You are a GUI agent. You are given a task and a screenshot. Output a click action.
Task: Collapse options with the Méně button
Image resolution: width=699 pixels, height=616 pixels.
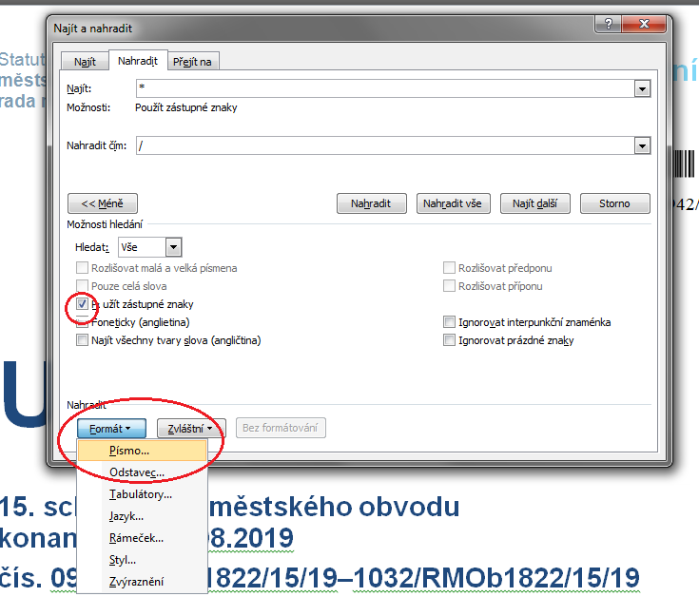[103, 203]
